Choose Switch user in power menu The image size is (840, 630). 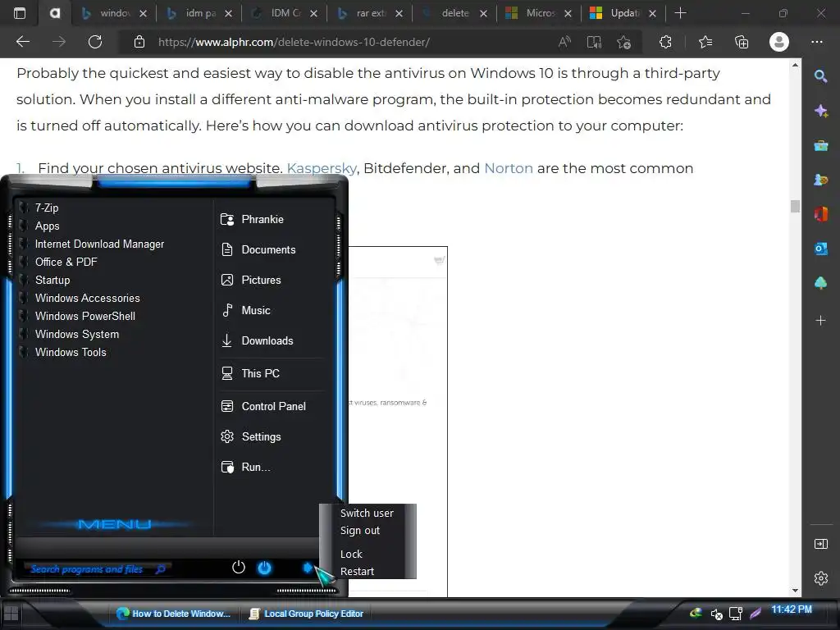[367, 514]
